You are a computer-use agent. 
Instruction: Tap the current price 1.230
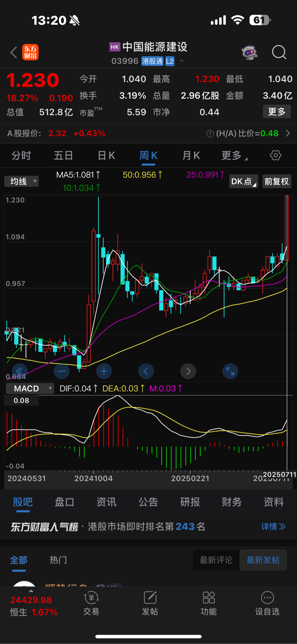tap(33, 80)
